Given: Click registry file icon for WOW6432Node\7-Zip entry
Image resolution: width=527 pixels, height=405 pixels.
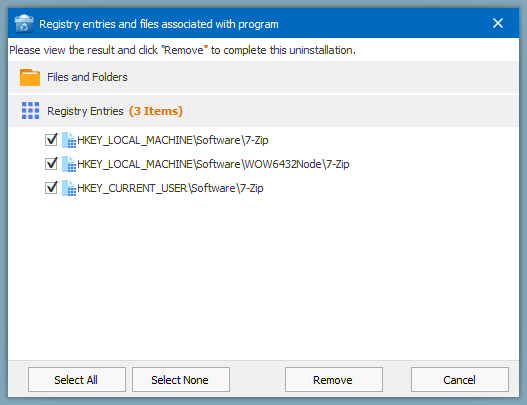Looking at the screenshot, I should point(69,164).
